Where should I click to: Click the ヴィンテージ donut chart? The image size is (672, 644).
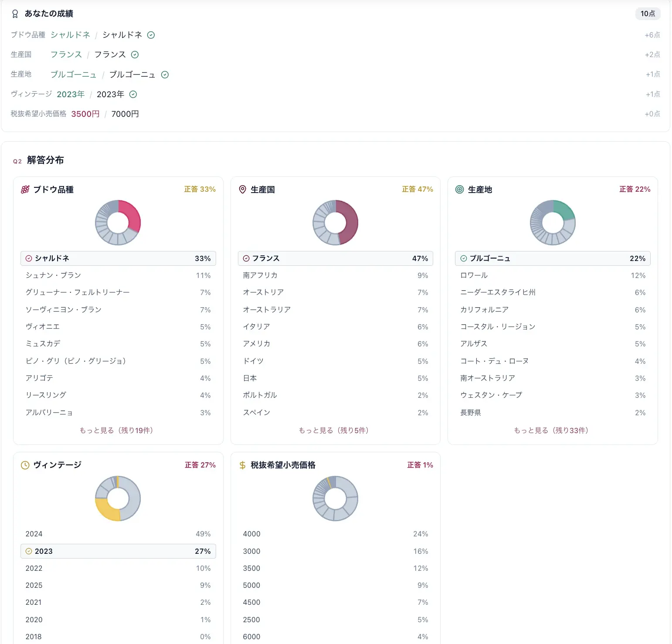coord(118,498)
